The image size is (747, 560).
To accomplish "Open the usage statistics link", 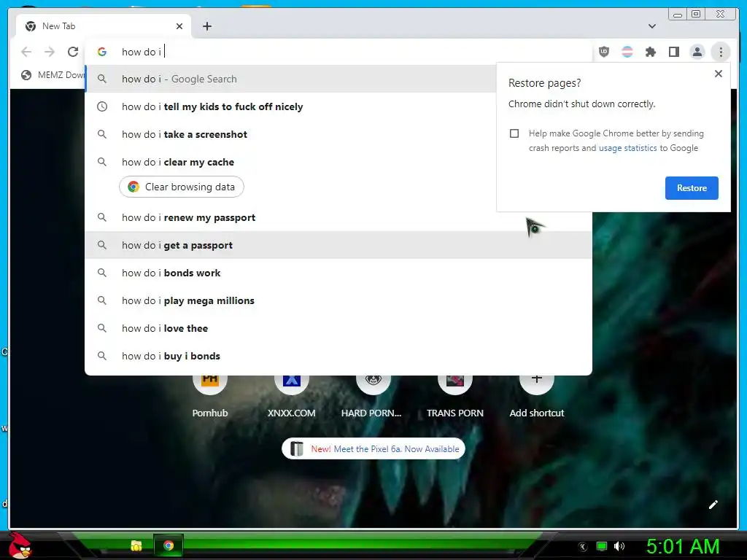I will pyautogui.click(x=628, y=148).
